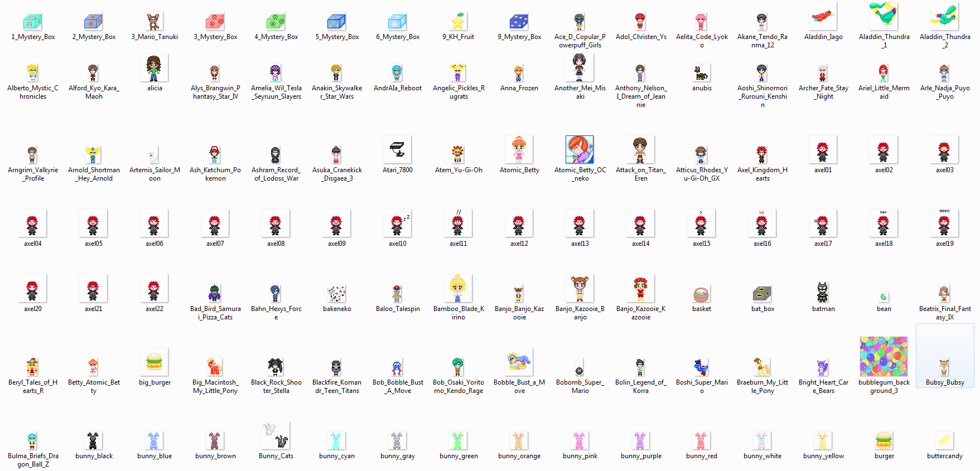Click the "Alberto_Mystic_Chronicles" file name
980x471 pixels.
pos(33,92)
